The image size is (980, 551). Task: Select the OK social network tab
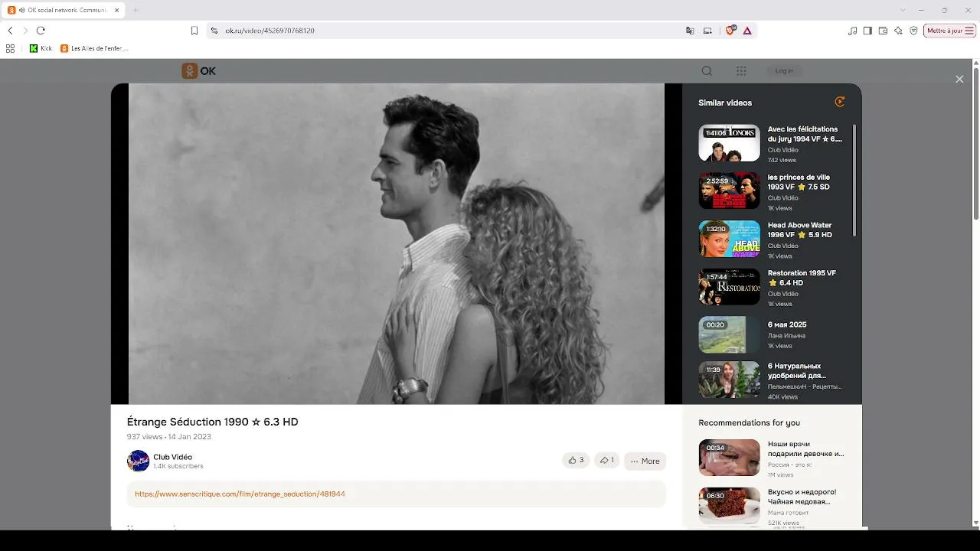pos(64,10)
